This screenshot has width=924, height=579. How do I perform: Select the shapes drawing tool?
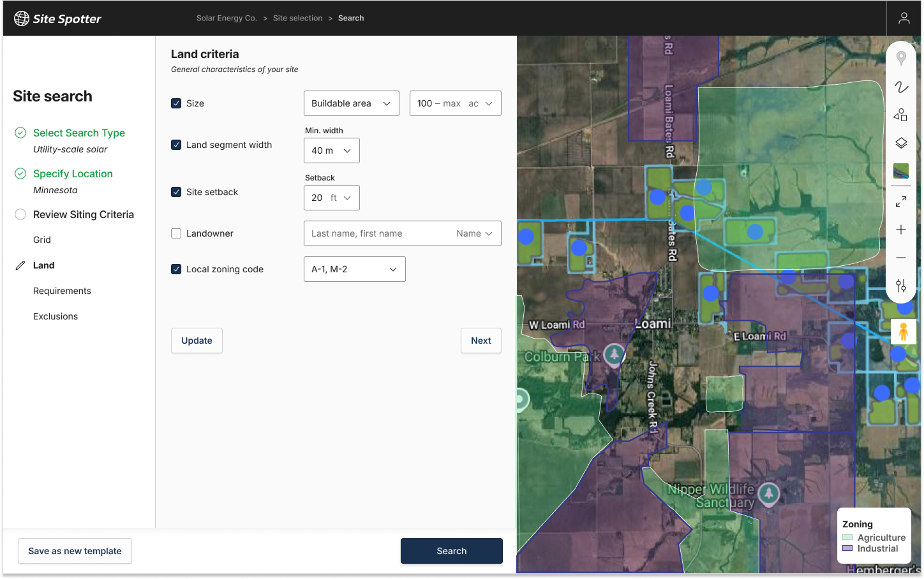901,115
